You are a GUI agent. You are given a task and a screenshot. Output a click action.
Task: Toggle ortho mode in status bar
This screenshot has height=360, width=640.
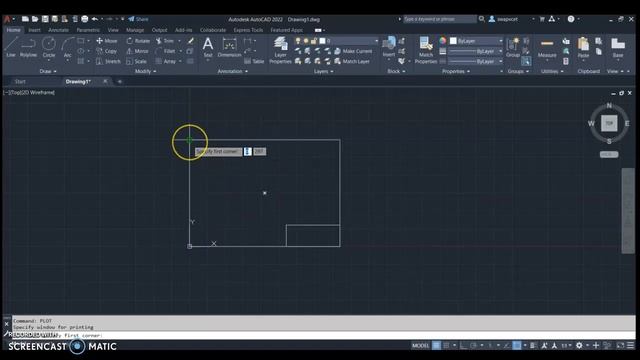(463, 345)
